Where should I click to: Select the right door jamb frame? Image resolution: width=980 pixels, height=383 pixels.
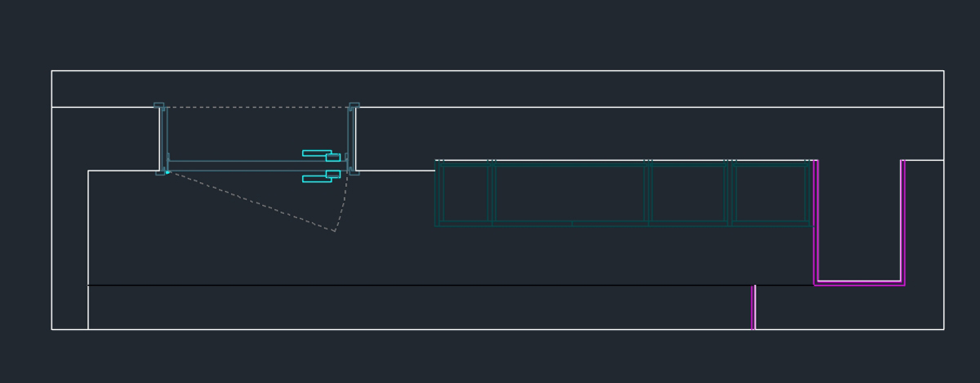click(352, 139)
